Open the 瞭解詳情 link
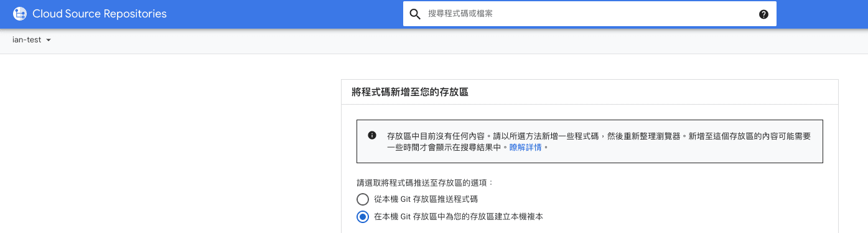Viewport: 868px width, 233px height. (x=526, y=148)
